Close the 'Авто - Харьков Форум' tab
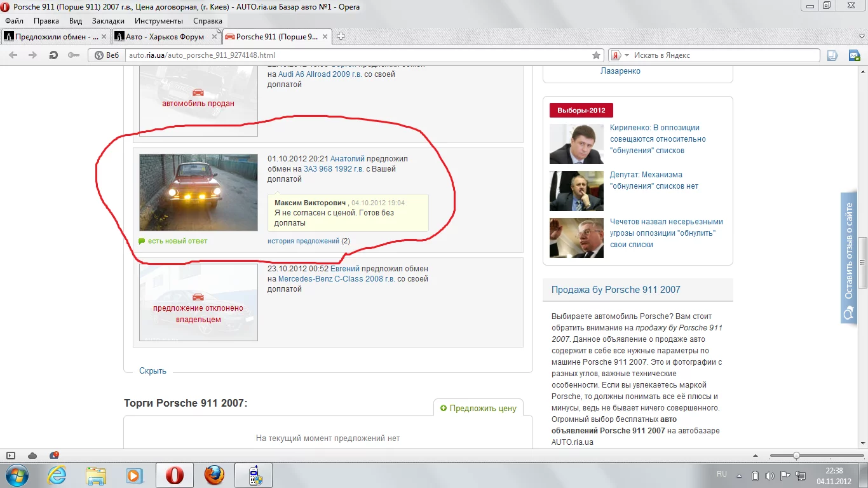The width and height of the screenshot is (868, 488). click(x=213, y=37)
